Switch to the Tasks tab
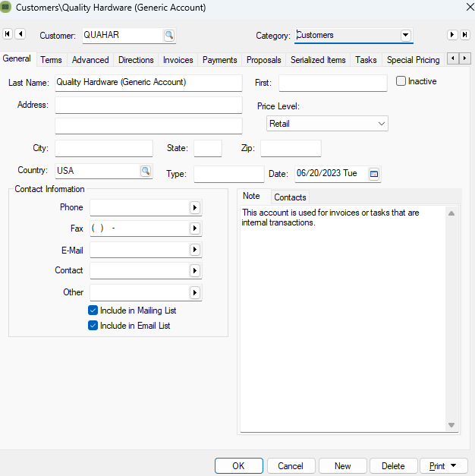Image resolution: width=475 pixels, height=476 pixels. (x=366, y=60)
